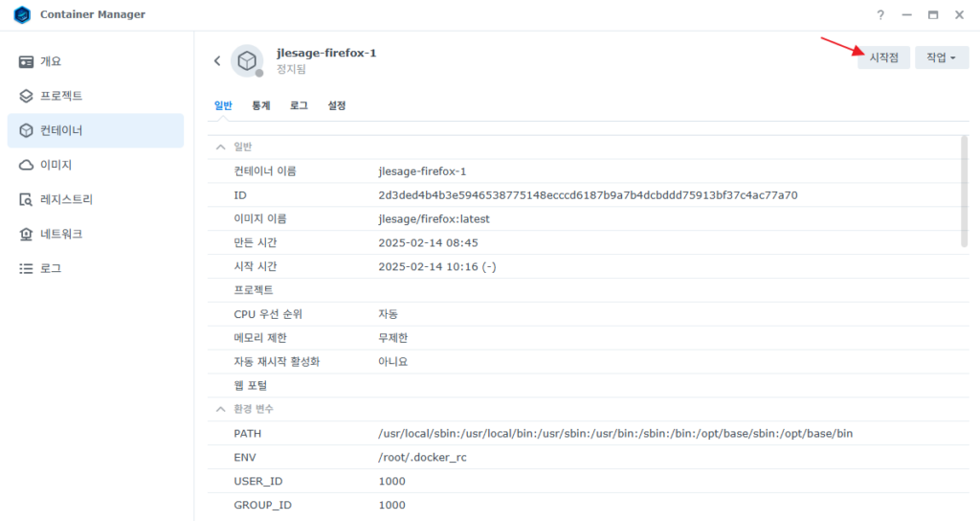
Task: Click the Container Manager app logo
Action: (x=21, y=15)
